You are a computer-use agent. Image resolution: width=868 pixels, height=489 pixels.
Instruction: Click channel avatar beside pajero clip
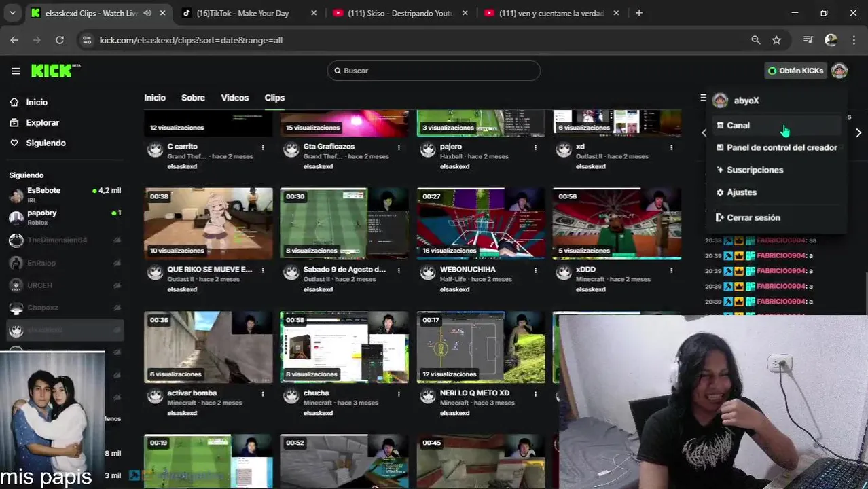tap(427, 150)
